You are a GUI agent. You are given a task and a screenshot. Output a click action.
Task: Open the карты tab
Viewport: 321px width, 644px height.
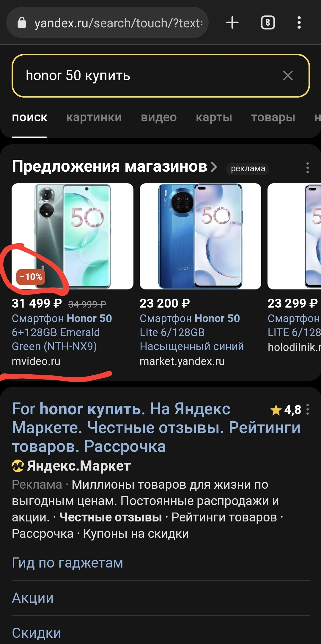click(214, 117)
